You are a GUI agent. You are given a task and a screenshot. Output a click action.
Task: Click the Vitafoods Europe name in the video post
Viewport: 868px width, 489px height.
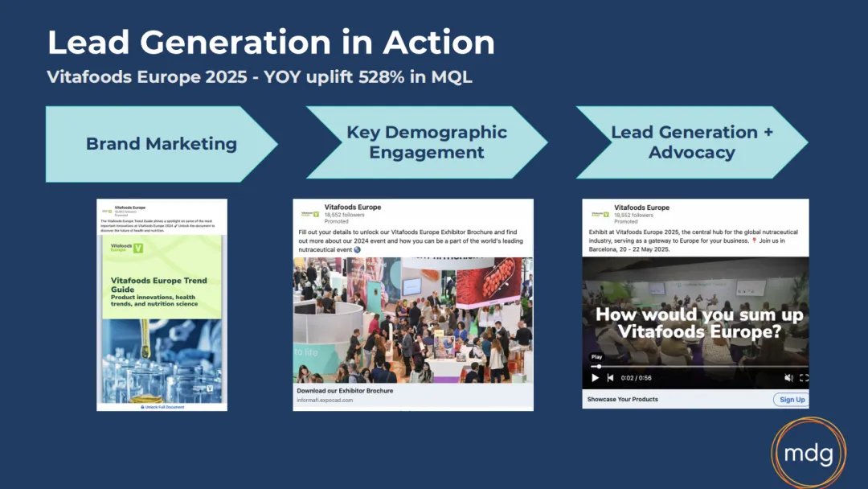pos(641,208)
